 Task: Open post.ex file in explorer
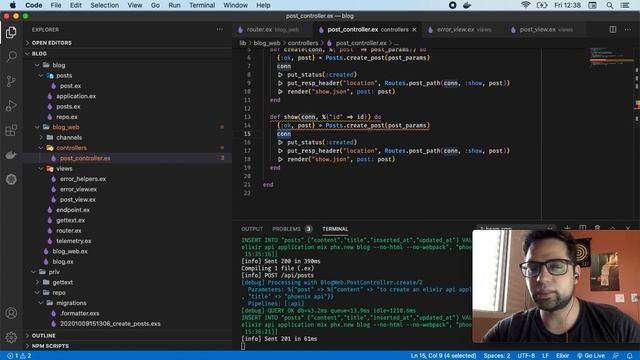[70, 86]
